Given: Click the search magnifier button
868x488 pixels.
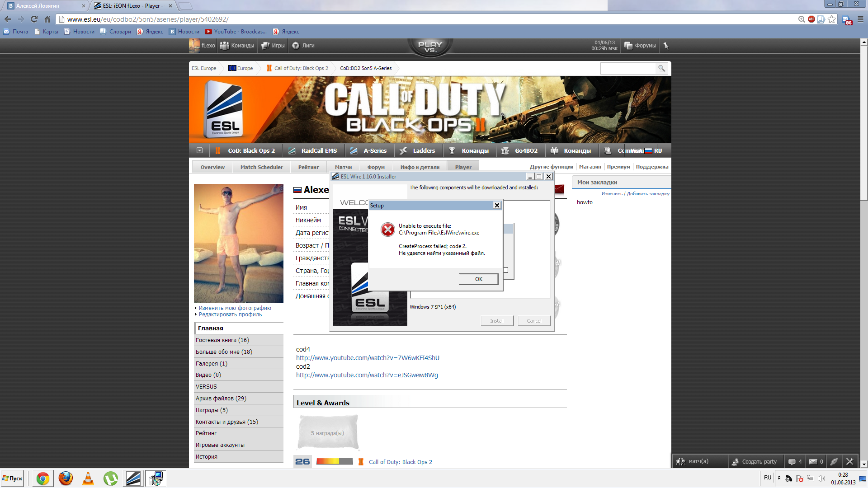Looking at the screenshot, I should coord(661,68).
